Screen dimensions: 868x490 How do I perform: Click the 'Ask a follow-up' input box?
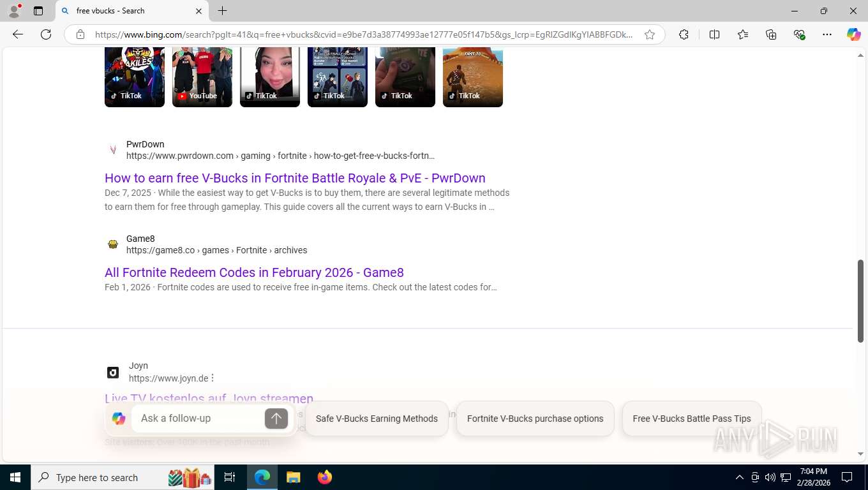point(199,418)
